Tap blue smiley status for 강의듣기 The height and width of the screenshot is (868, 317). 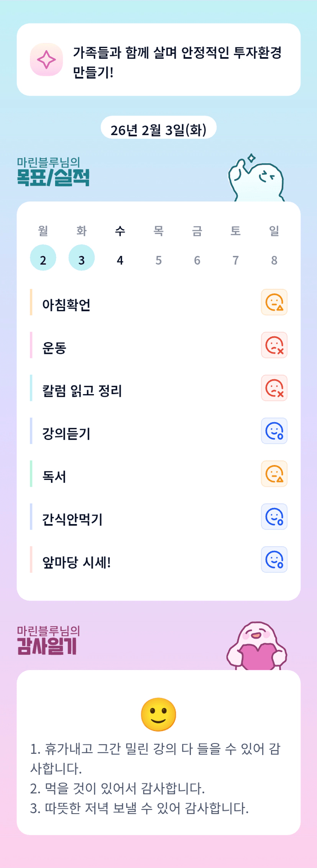click(x=274, y=431)
